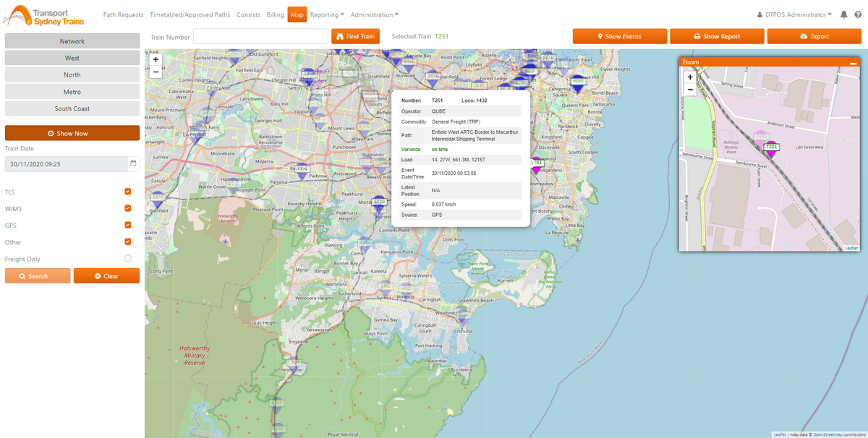Screen dimensions: 868x438
Task: Click the notifications bell icon
Action: point(843,14)
